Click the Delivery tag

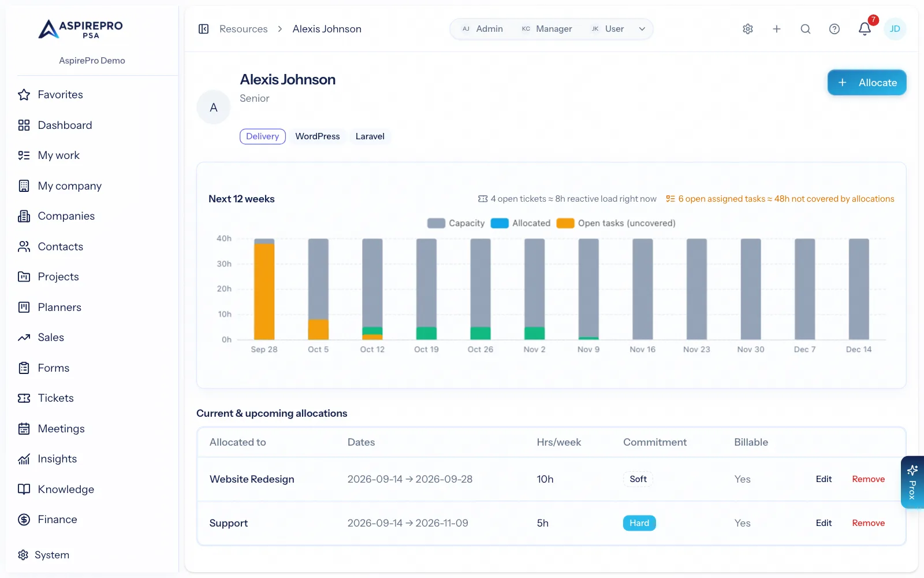point(262,136)
